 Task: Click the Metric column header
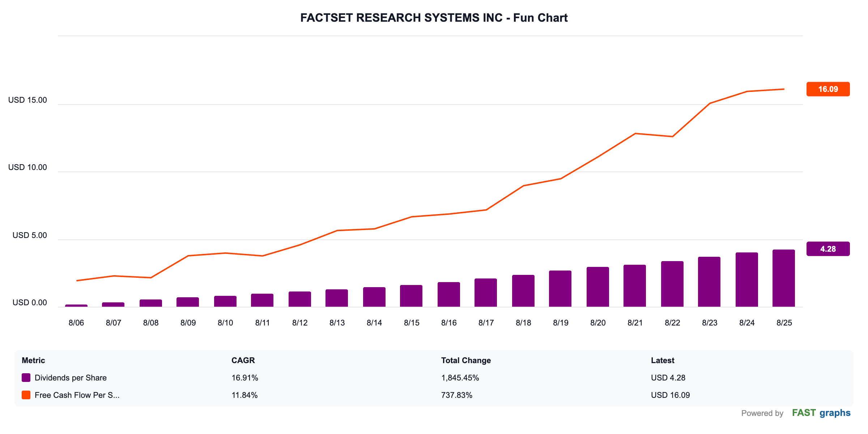tap(33, 360)
